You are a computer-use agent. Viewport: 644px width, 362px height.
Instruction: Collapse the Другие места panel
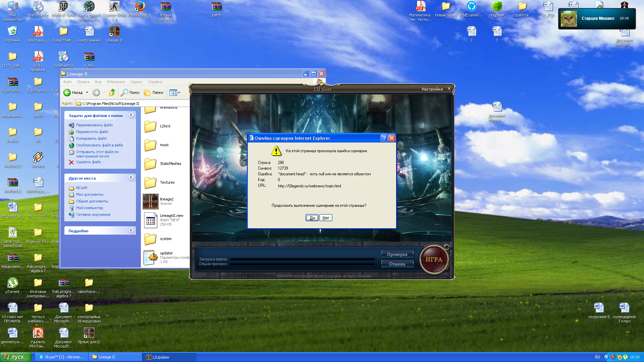pos(131,178)
